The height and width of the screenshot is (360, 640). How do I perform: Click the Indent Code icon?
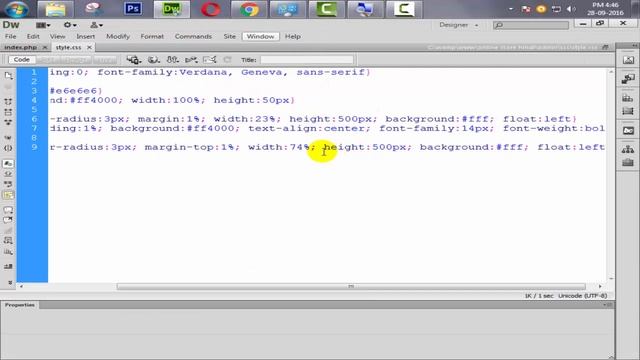click(x=8, y=267)
